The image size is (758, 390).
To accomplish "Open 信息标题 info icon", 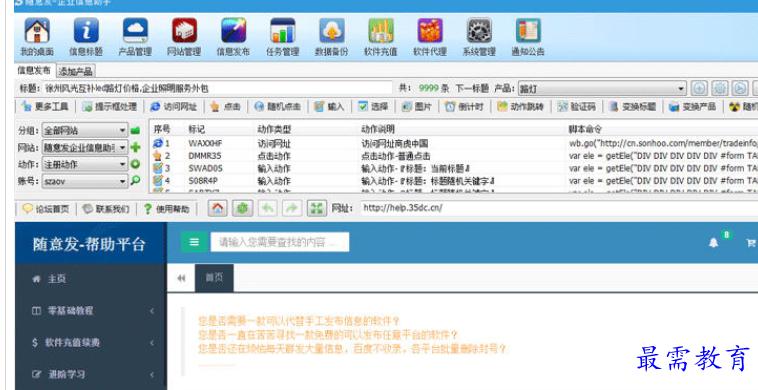I will tap(86, 38).
